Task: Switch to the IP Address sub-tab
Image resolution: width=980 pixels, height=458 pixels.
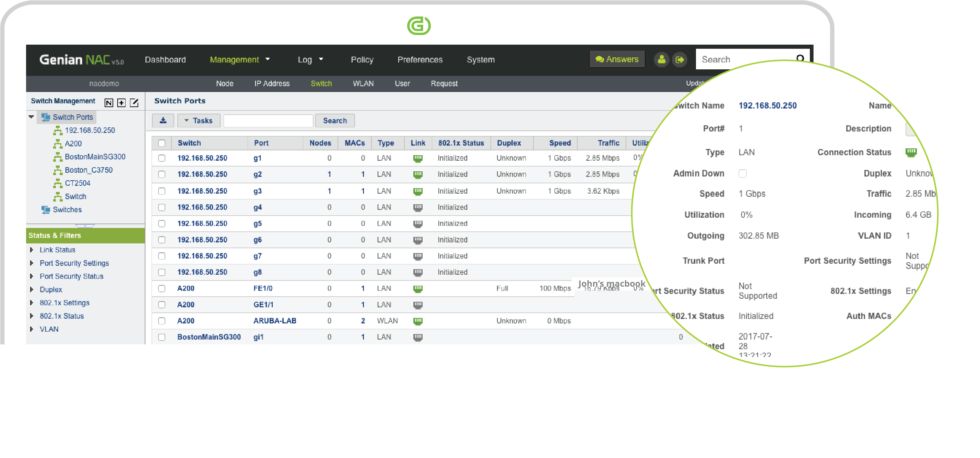Action: click(272, 83)
